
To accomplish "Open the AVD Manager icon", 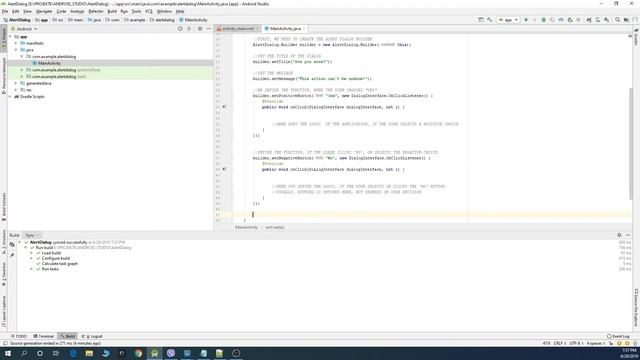I will pyautogui.click(x=598, y=20).
